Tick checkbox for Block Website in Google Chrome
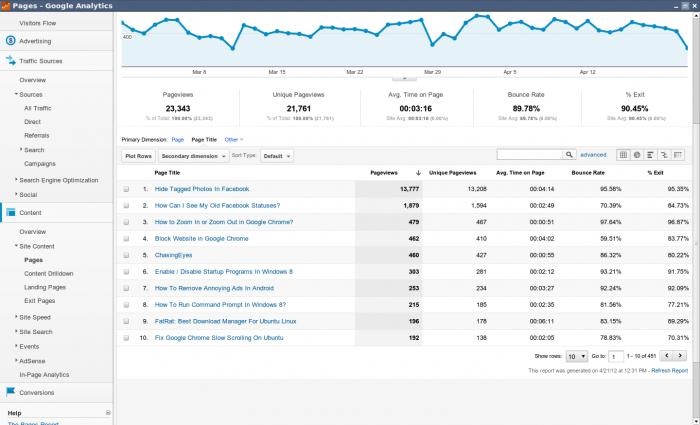 [126, 239]
